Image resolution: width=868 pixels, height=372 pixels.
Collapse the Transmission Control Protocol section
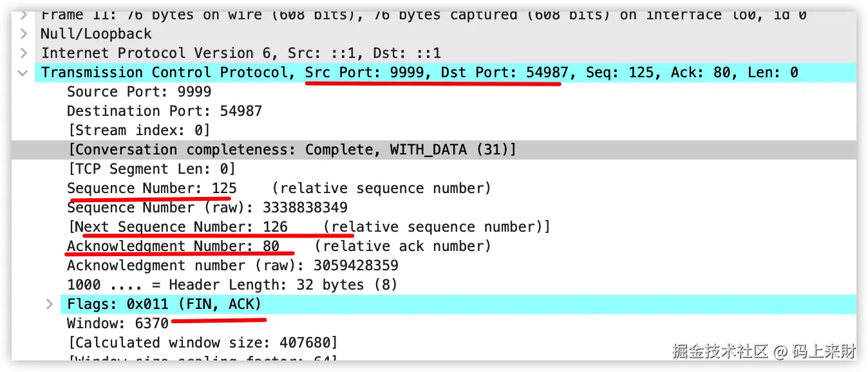point(23,73)
